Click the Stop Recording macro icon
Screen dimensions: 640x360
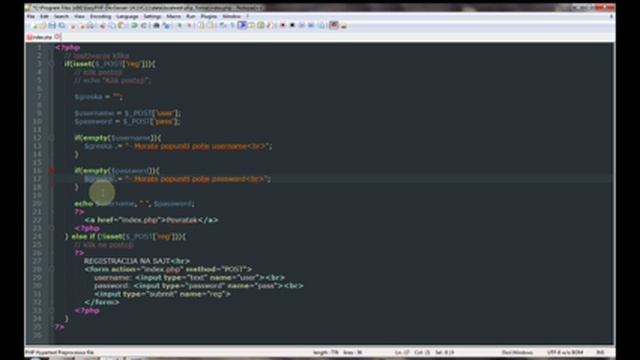(292, 25)
